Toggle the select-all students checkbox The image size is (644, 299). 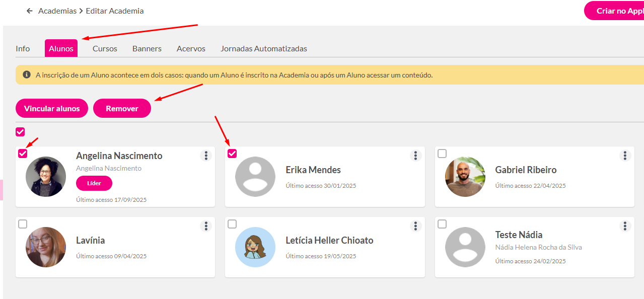click(x=20, y=132)
